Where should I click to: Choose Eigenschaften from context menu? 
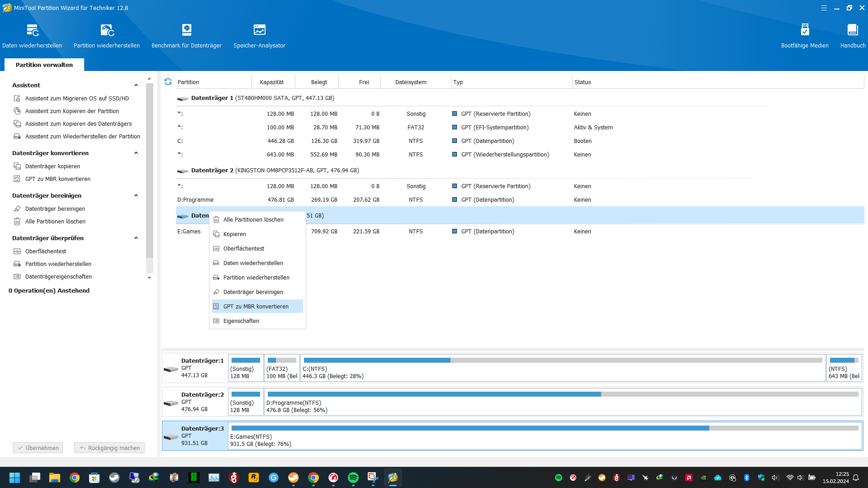(257, 321)
